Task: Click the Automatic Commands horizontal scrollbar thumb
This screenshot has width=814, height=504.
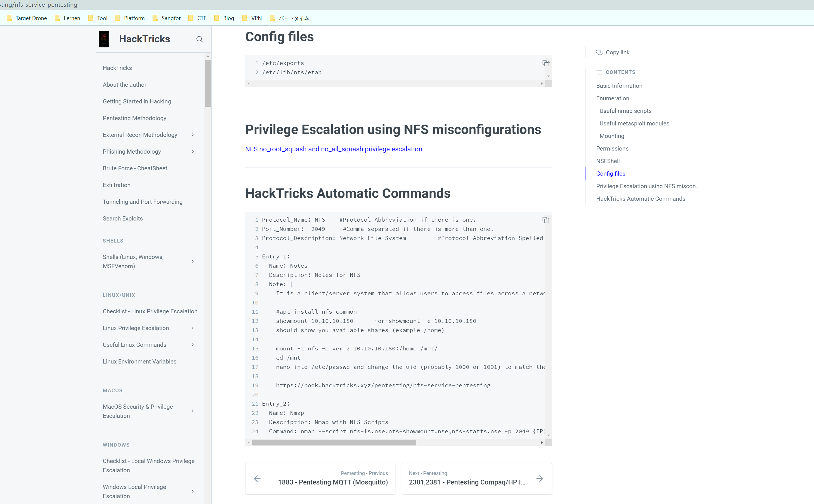Action: click(334, 442)
